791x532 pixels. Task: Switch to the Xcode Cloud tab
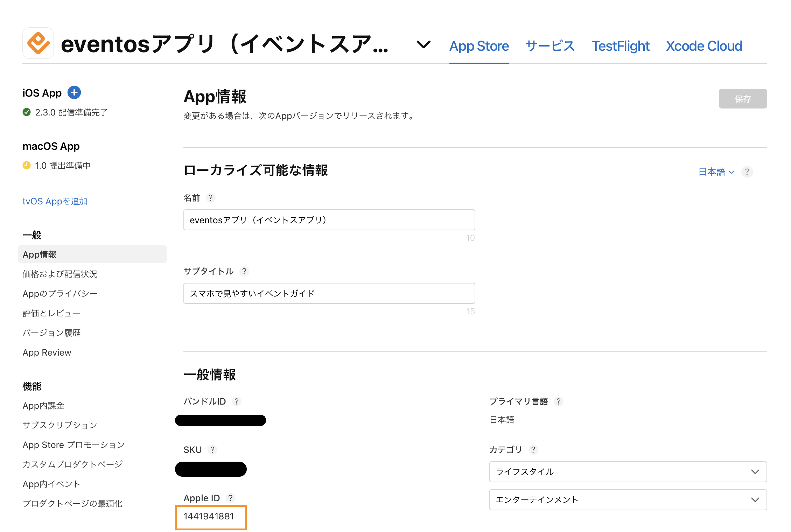click(704, 46)
